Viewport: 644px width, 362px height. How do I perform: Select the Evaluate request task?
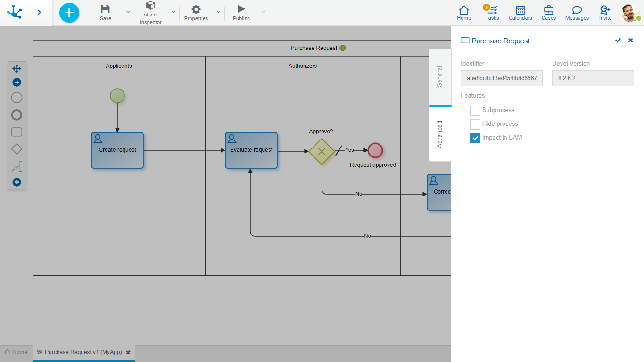[251, 150]
